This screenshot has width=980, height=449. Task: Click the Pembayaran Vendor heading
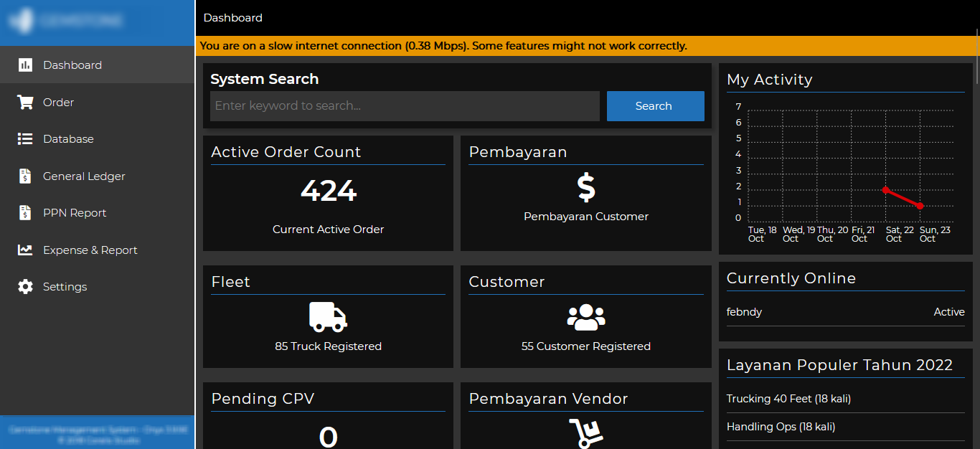pos(548,399)
